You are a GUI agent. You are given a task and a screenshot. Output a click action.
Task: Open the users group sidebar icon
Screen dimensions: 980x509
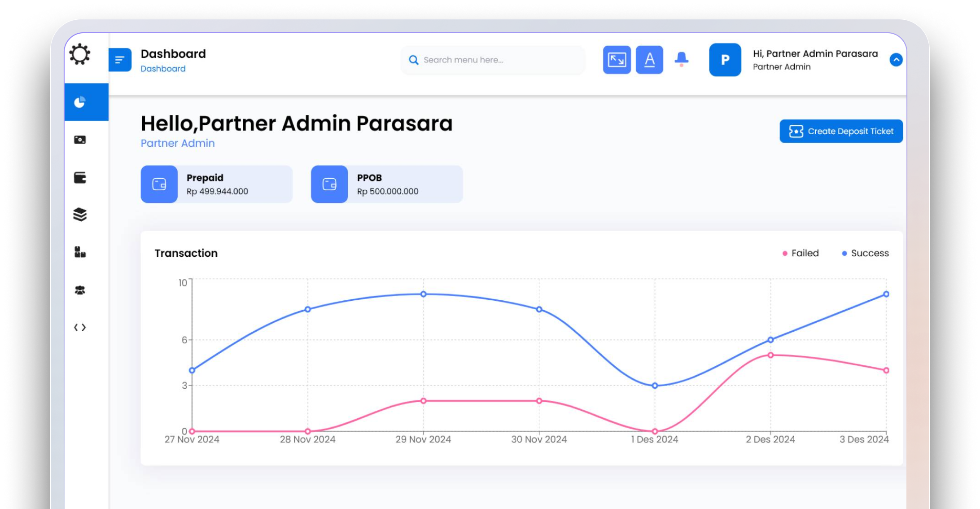coord(80,290)
